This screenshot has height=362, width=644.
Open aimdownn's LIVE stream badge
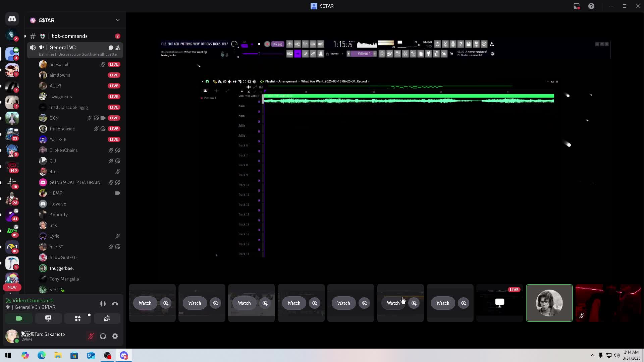[114, 75]
